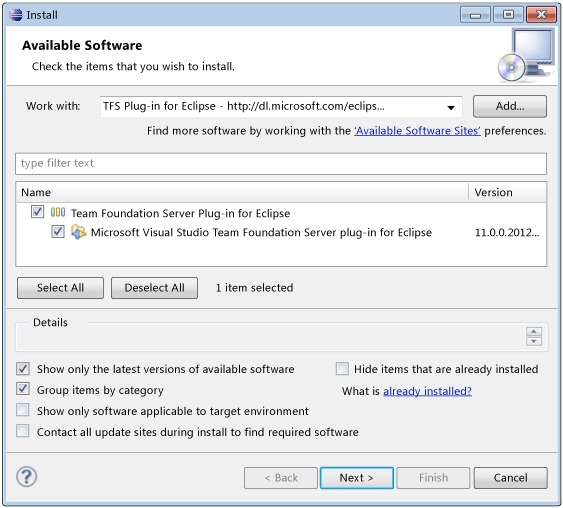This screenshot has width=563, height=508.
Task: Open the already installed? link
Action: click(427, 391)
